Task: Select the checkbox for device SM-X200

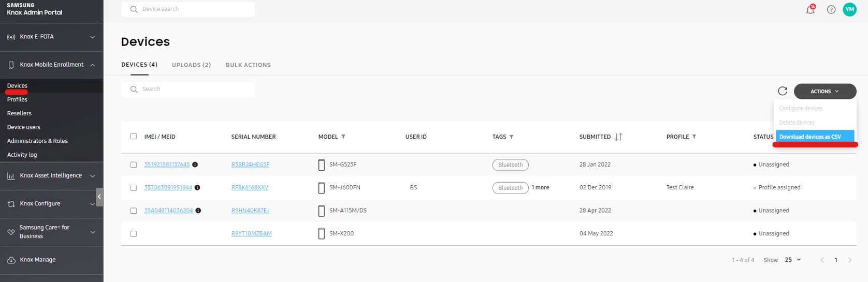Action: [x=134, y=233]
